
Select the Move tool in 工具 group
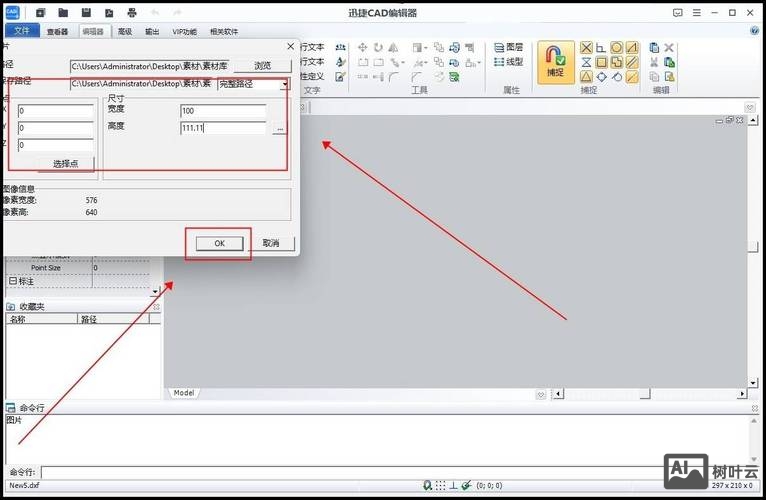363,47
